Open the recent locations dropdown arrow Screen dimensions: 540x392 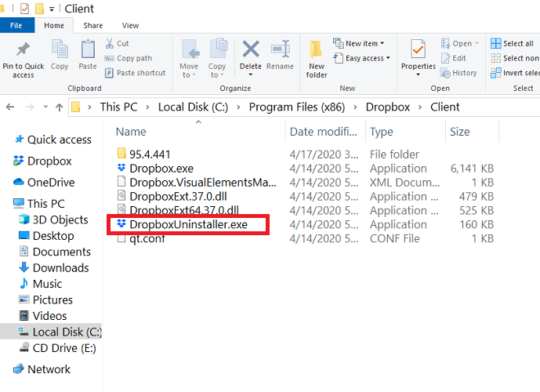click(45, 107)
